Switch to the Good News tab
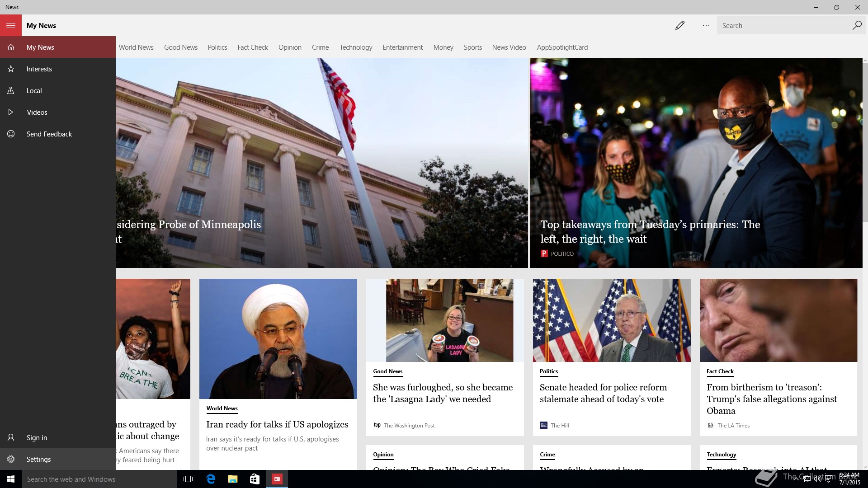The width and height of the screenshot is (868, 488). point(181,47)
